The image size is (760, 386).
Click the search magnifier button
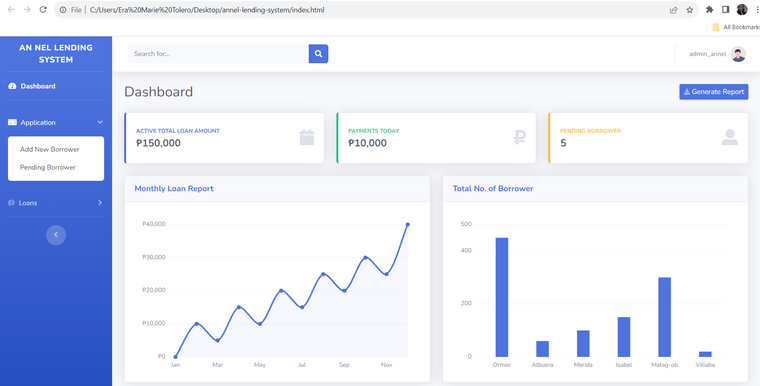coord(318,54)
